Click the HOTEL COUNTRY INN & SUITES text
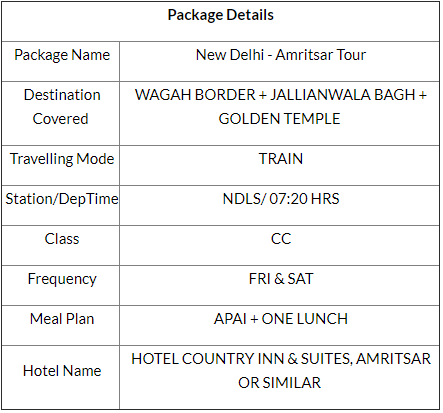 pyautogui.click(x=242, y=359)
